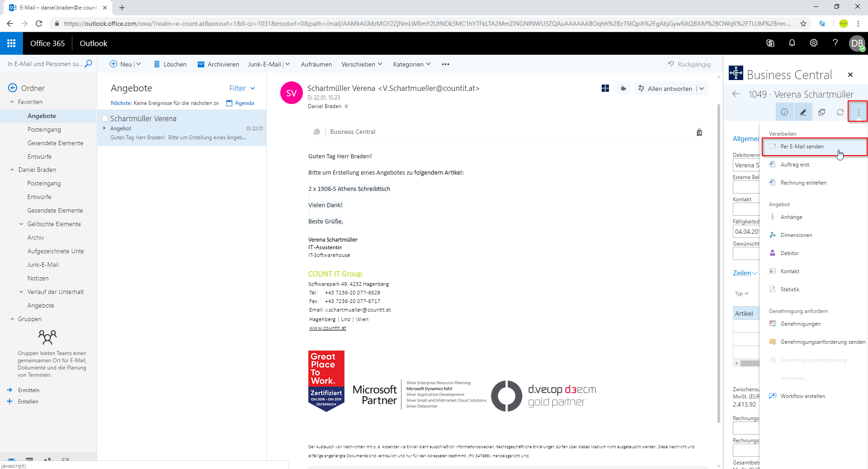Close the Business Central pane
The height and width of the screenshot is (469, 868).
pos(850,75)
